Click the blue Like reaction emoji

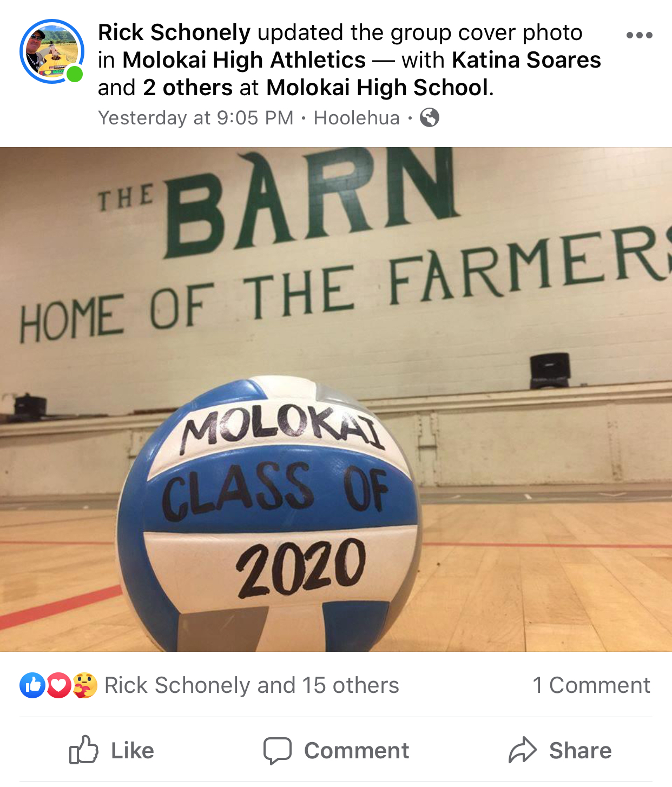32,685
